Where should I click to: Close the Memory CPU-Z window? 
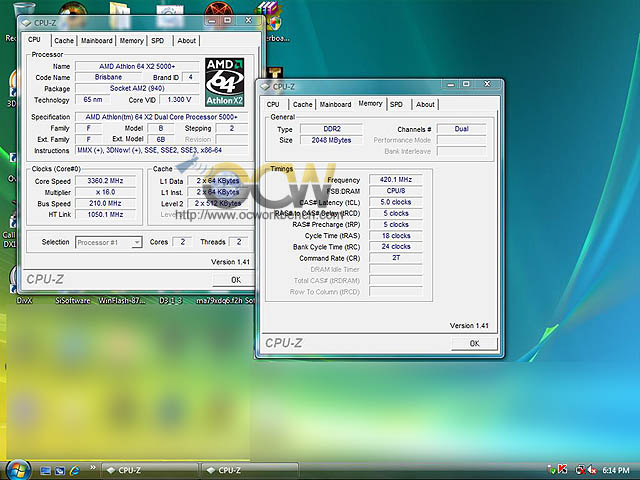(x=487, y=84)
